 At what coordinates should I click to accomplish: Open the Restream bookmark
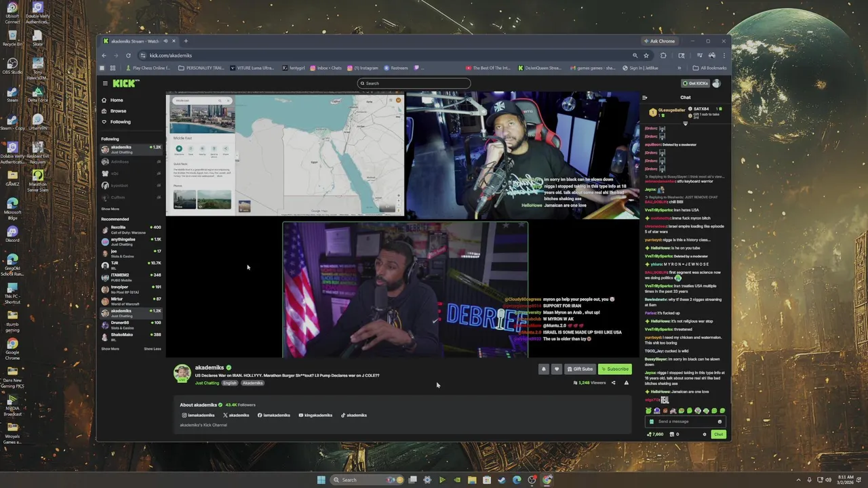(x=396, y=68)
